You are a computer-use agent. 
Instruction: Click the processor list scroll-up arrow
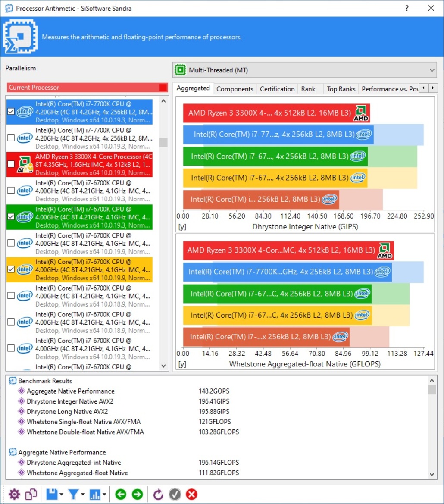coord(163,101)
